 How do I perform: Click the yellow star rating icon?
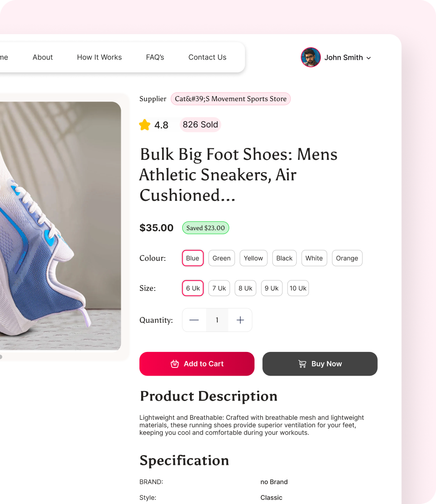pyautogui.click(x=145, y=125)
